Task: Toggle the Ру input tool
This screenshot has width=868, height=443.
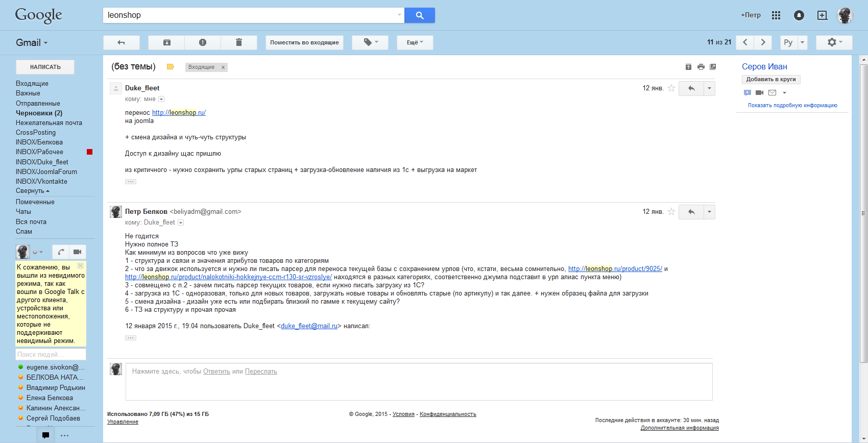Action: pos(788,42)
